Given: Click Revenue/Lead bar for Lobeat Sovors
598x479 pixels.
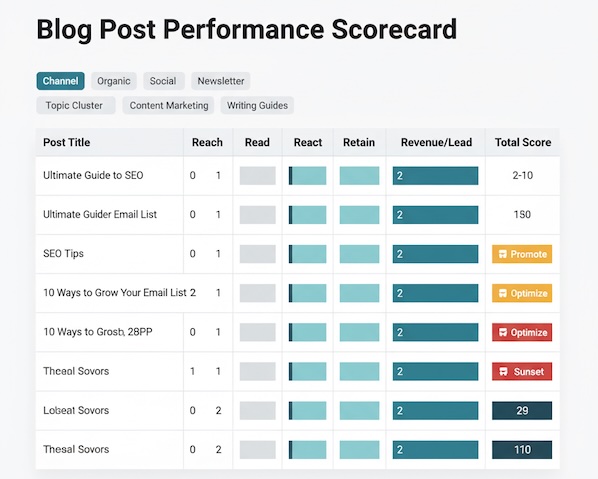Looking at the screenshot, I should pos(436,411).
